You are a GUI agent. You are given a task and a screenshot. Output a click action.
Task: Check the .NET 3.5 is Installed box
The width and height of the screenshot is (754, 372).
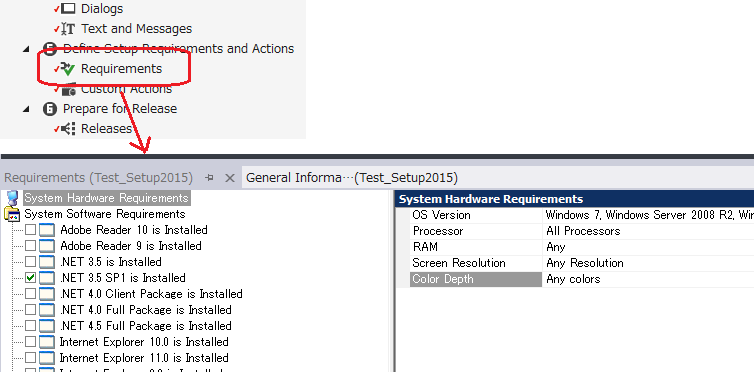(30, 262)
